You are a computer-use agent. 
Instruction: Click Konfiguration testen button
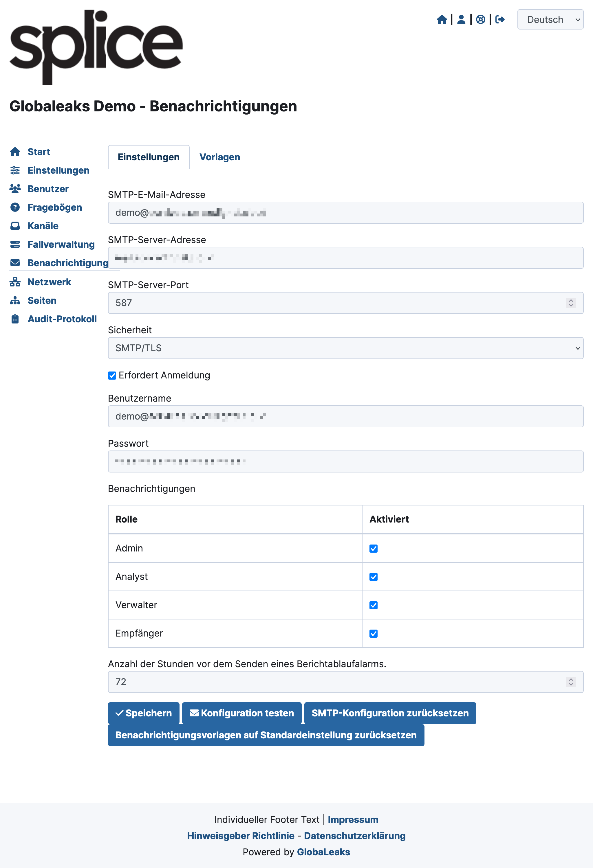tap(242, 713)
